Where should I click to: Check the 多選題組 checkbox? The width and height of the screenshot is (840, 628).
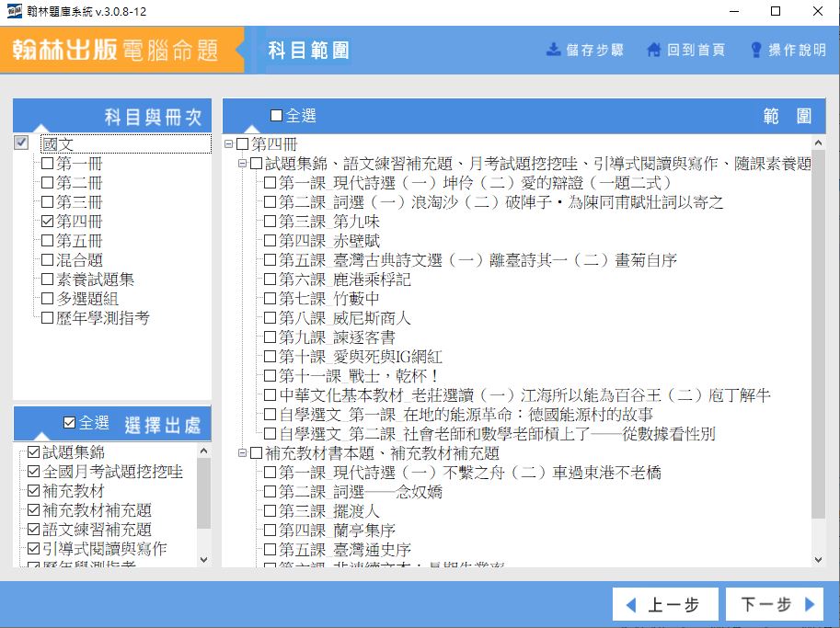coord(47,298)
